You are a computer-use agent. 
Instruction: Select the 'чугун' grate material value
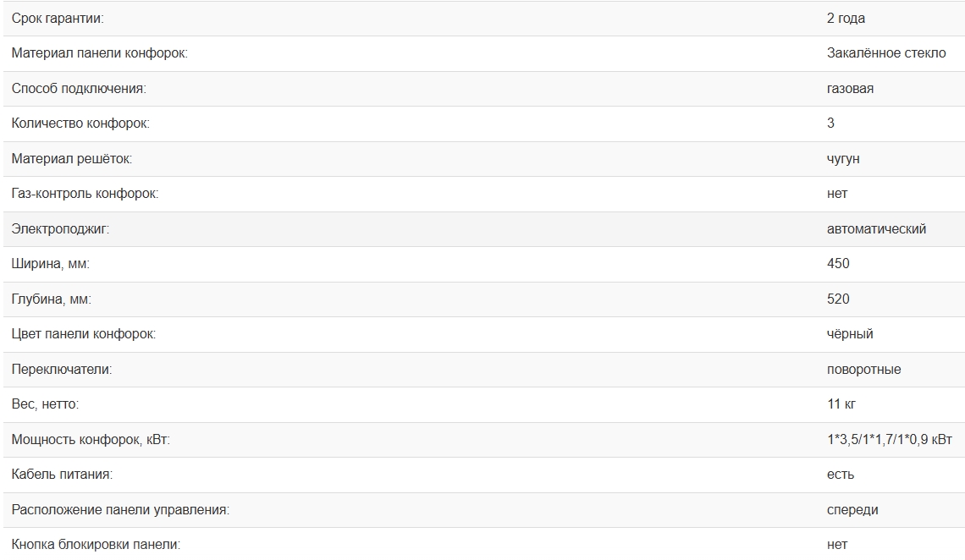[x=843, y=158]
